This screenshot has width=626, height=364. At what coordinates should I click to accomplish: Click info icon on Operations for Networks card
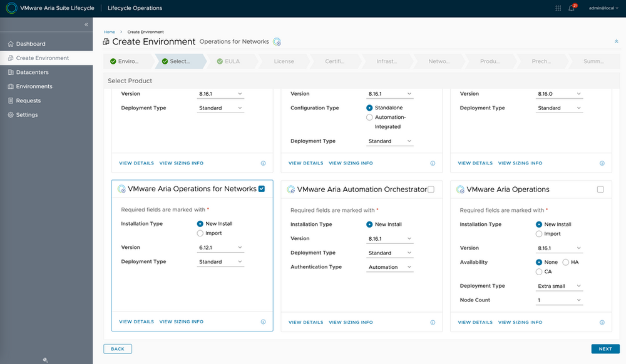click(x=263, y=321)
